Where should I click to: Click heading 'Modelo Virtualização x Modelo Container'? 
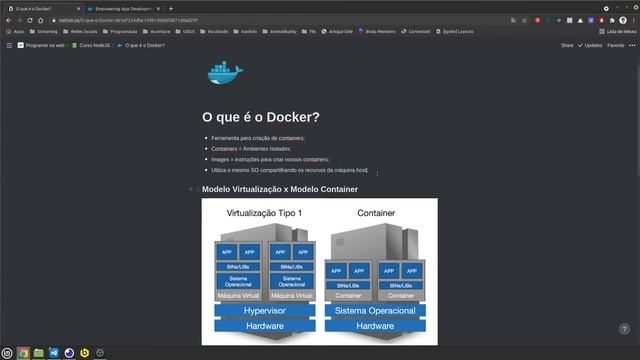[x=280, y=189]
